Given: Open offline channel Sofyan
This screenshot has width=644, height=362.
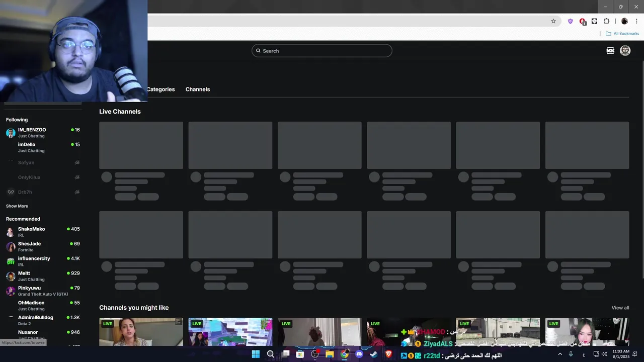Looking at the screenshot, I should 43,162.
